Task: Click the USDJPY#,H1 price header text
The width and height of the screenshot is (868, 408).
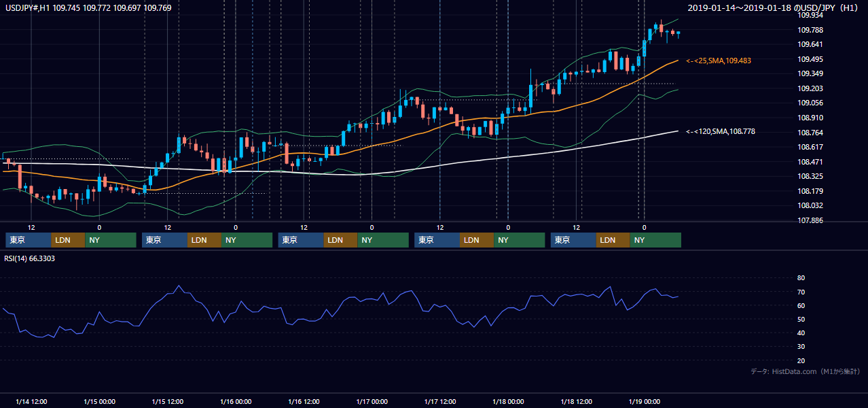Action: point(88,8)
